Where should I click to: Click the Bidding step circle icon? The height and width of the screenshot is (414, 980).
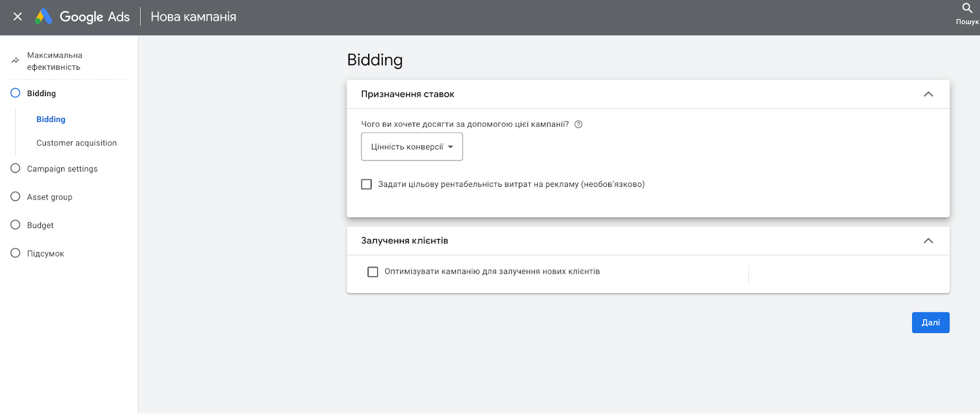tap(15, 93)
